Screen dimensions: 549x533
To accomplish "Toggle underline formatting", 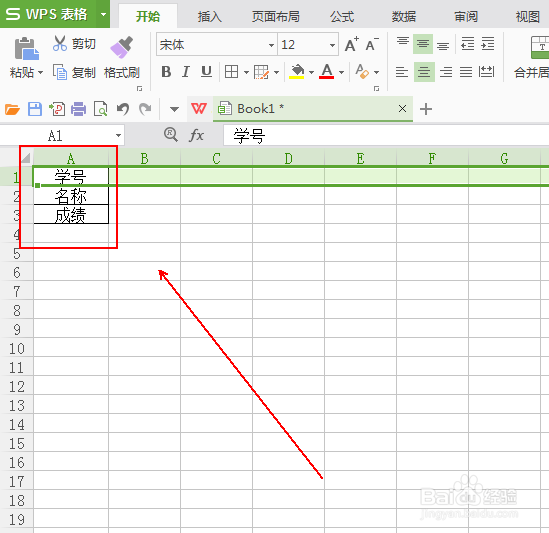I will 206,72.
